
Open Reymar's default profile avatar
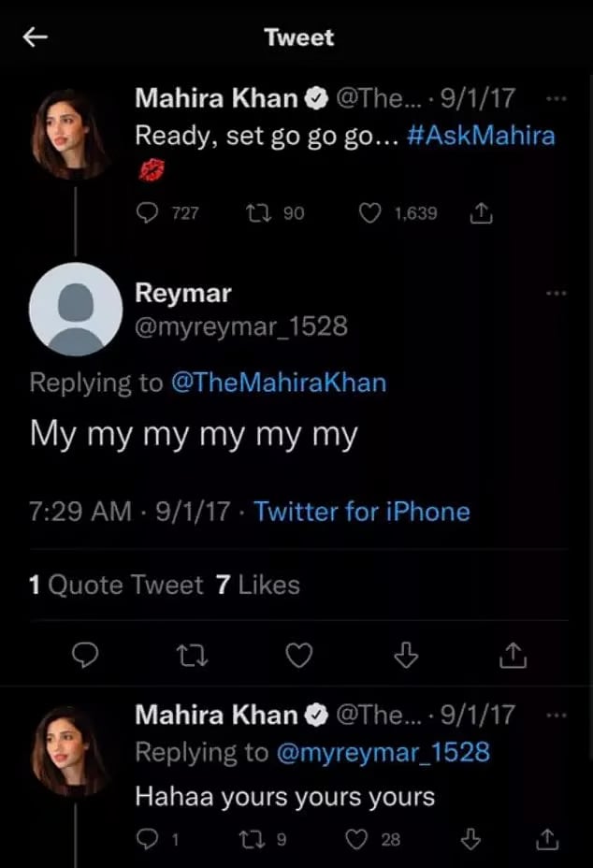[x=76, y=309]
